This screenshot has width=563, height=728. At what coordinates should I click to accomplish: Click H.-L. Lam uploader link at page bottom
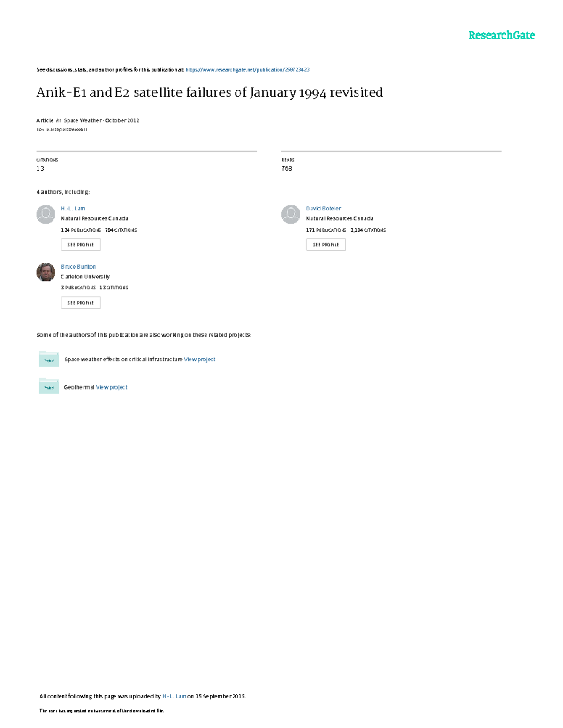[174, 697]
